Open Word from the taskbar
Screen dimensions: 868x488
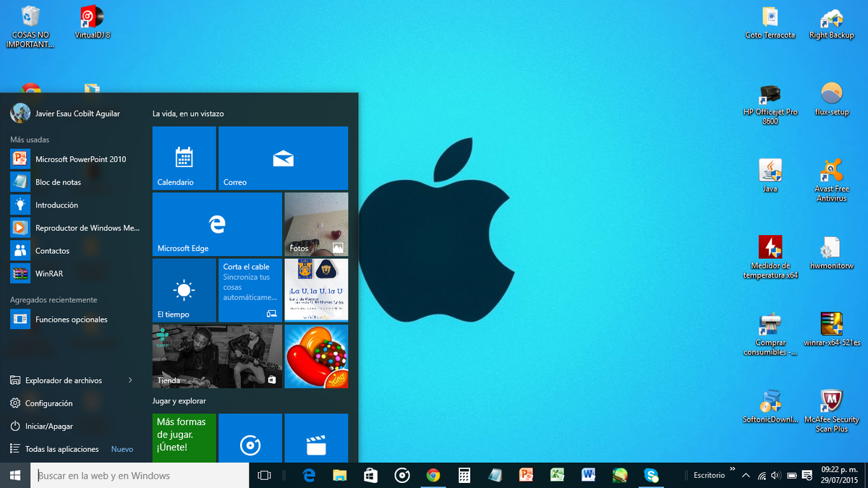[588, 475]
